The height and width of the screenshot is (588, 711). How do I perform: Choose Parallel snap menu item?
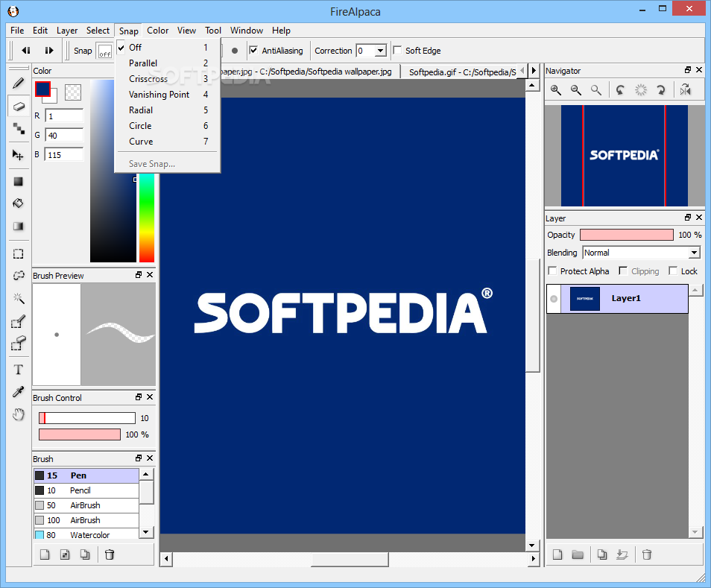pyautogui.click(x=168, y=63)
